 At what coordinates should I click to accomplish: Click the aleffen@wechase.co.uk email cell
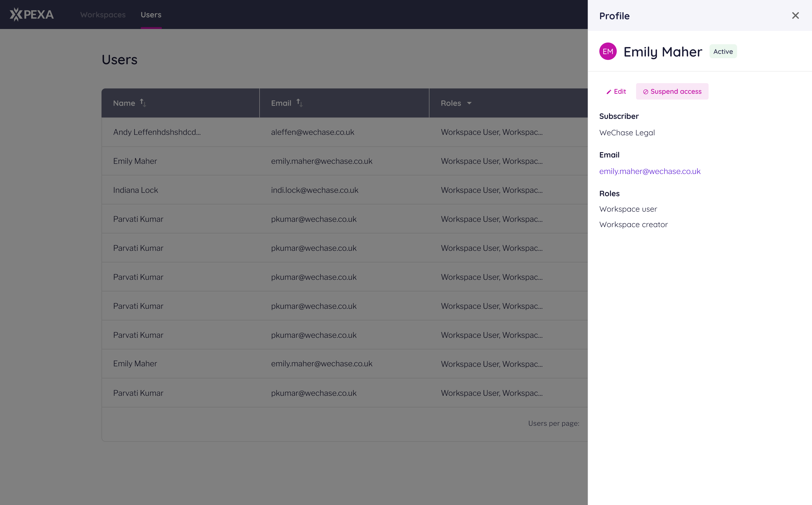tap(312, 132)
